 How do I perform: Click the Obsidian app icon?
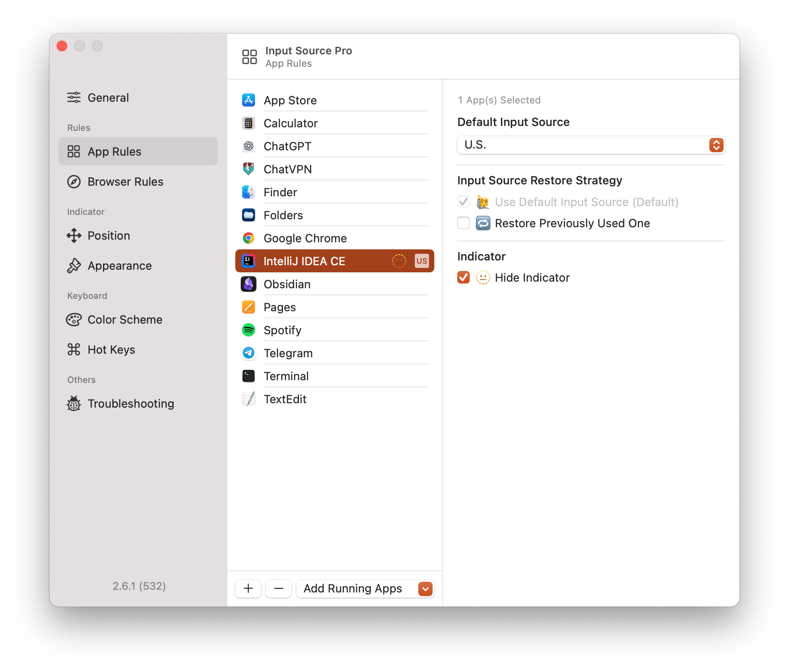[x=249, y=284]
